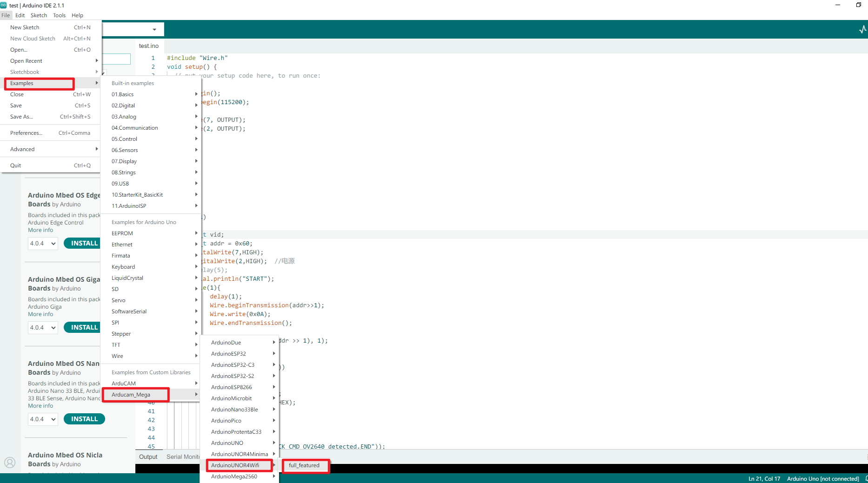868x483 pixels.
Task: Click the boards search input field
Action: coord(116,59)
